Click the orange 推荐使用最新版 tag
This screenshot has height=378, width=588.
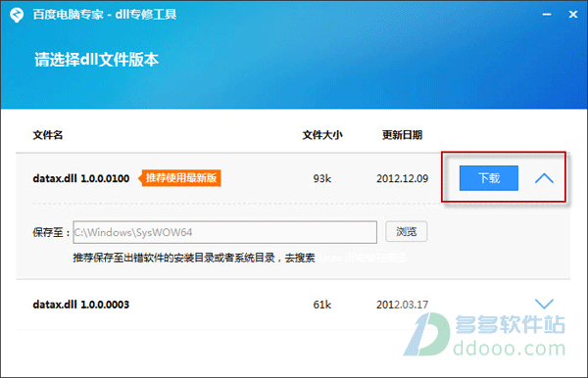(179, 178)
